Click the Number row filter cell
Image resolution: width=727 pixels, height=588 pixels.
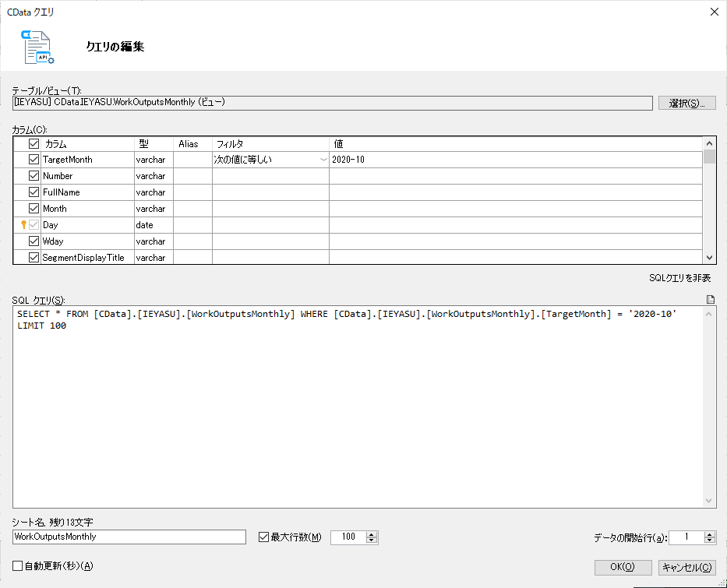pyautogui.click(x=270, y=175)
